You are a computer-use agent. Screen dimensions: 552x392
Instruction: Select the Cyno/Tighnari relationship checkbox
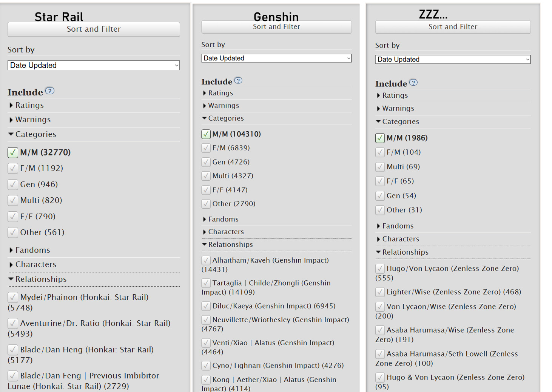click(x=206, y=366)
